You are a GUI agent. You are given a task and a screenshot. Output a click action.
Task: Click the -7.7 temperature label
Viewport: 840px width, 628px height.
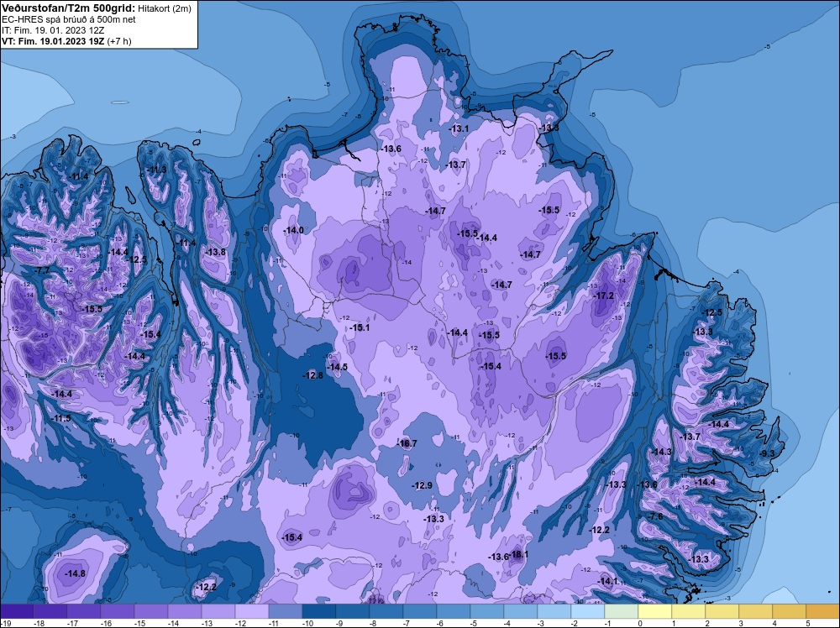click(42, 270)
